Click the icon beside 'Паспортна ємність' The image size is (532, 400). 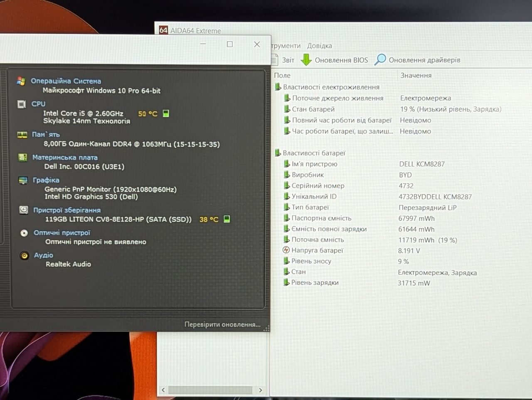pos(286,218)
